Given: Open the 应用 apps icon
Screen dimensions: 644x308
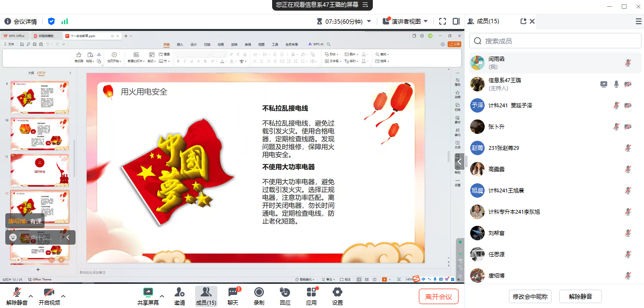Looking at the screenshot, I should [311, 296].
